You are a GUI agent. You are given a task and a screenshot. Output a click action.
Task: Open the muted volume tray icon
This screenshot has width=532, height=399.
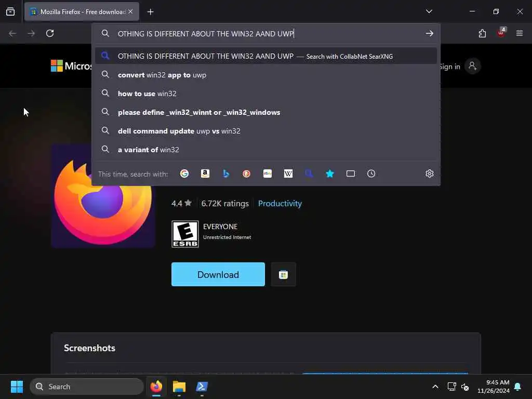465,387
